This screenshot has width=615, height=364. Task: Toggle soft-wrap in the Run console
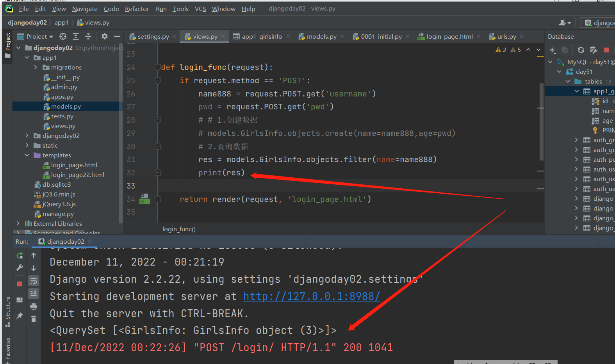[34, 281]
